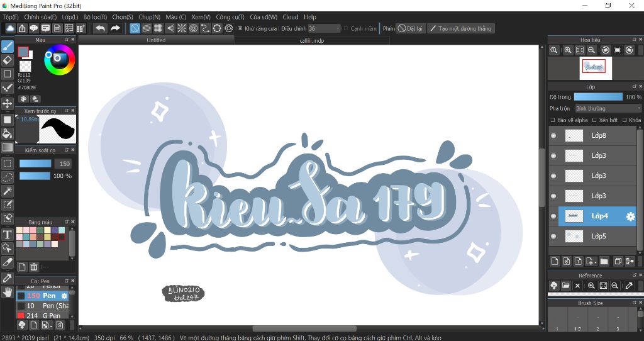Select the 214 G Pen brush
Image resolution: width=644 pixels, height=341 pixels.
coord(43,316)
